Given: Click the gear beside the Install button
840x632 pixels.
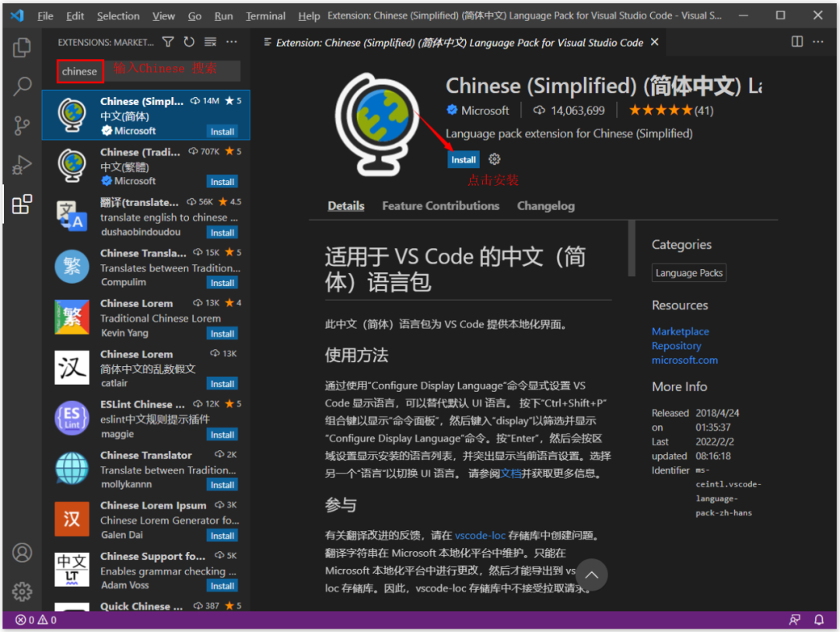Looking at the screenshot, I should [x=494, y=159].
